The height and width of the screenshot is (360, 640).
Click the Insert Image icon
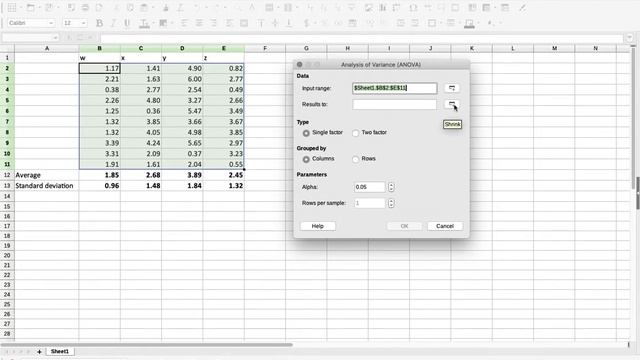tap(368, 7)
